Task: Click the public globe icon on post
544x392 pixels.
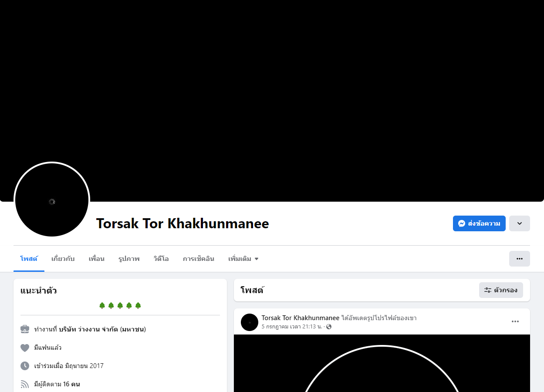Action: point(329,327)
